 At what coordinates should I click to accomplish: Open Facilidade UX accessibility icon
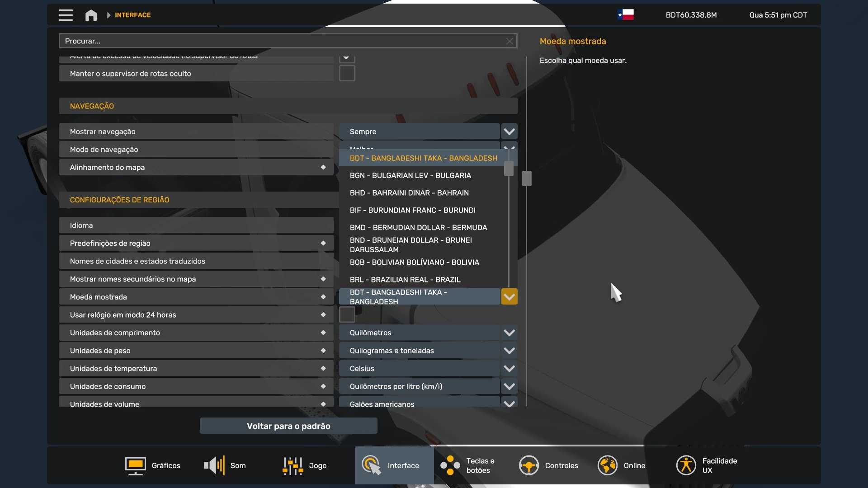(686, 465)
